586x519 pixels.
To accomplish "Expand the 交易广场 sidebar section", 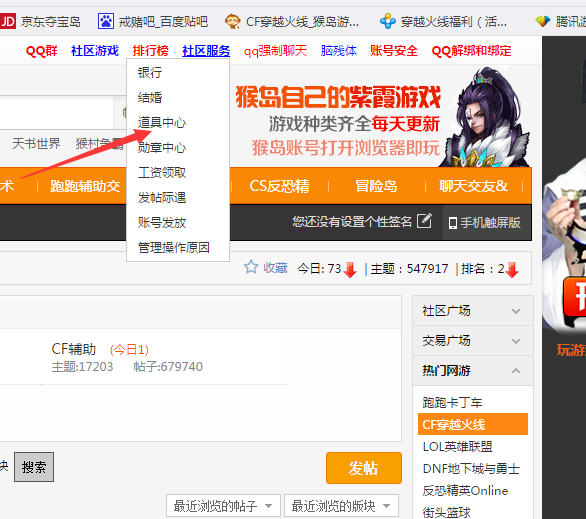I will (x=473, y=341).
